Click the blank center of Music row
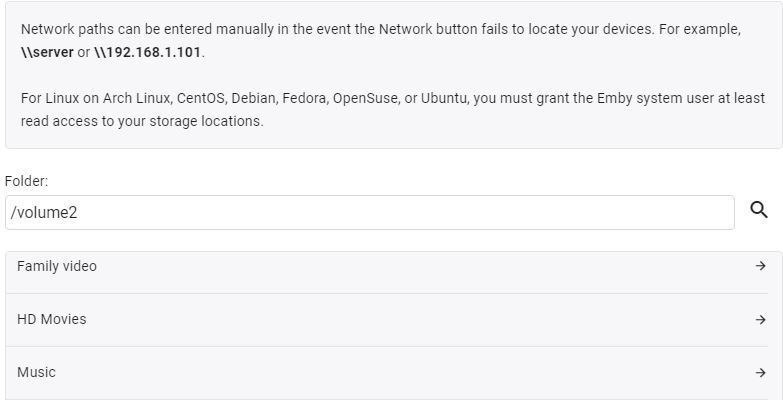The image size is (783, 400). [x=400, y=373]
